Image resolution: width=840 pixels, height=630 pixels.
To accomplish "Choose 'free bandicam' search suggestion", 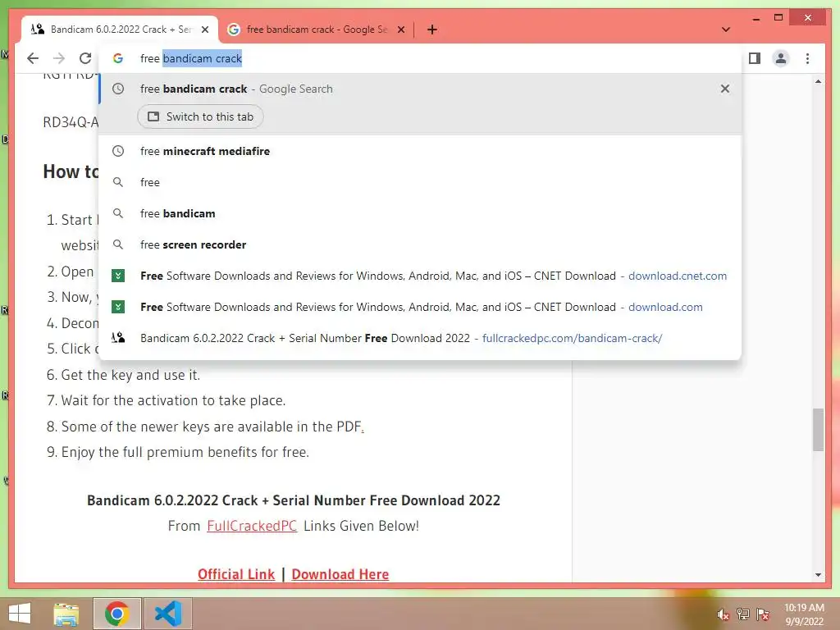I will [x=421, y=213].
